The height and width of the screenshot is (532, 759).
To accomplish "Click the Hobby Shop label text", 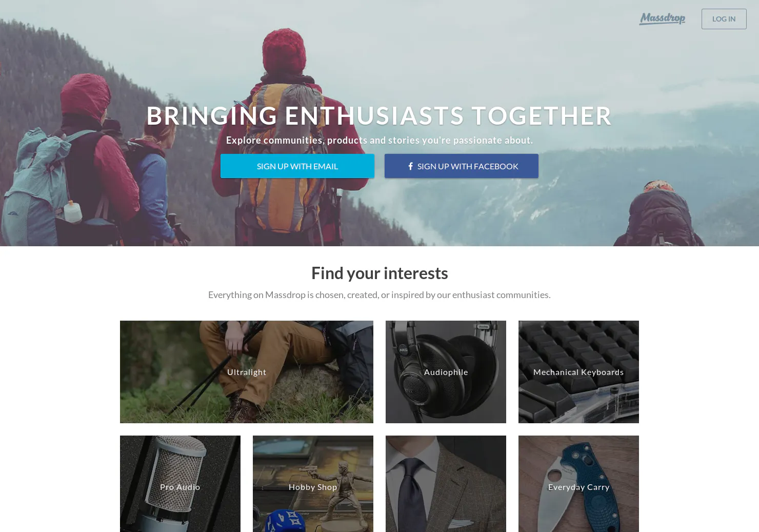I will pos(313,487).
